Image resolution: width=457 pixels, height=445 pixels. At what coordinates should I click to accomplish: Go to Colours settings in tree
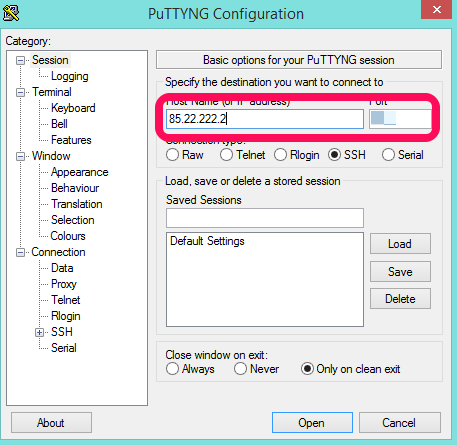68,236
